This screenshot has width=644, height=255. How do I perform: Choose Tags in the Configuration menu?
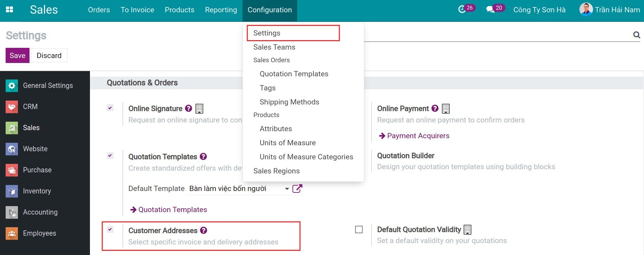click(267, 88)
